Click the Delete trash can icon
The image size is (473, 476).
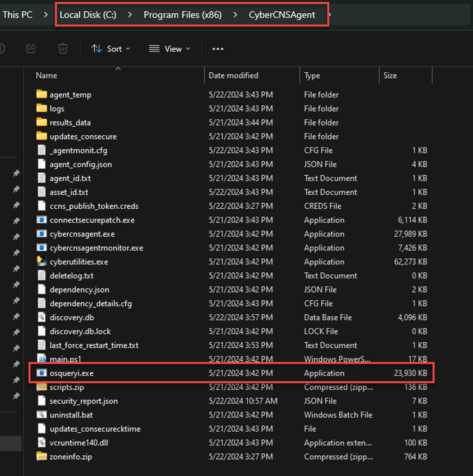point(63,49)
